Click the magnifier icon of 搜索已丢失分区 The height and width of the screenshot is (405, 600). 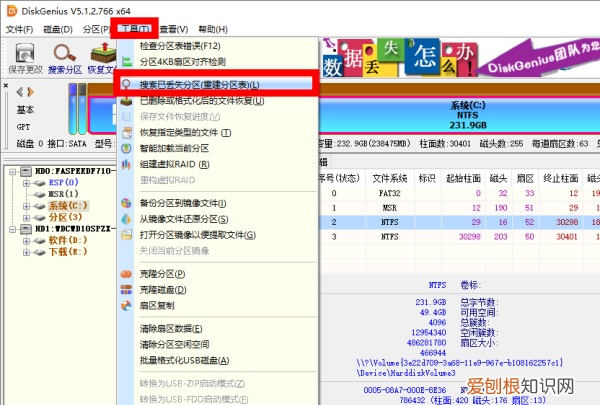point(126,85)
